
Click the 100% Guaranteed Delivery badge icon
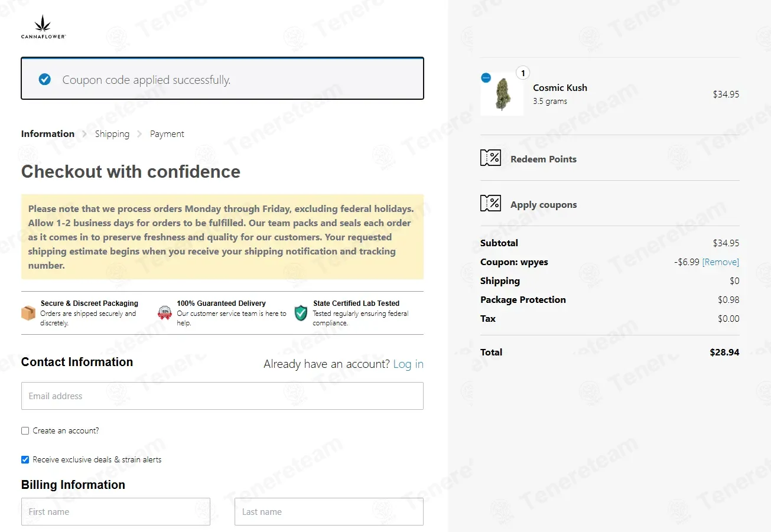(165, 313)
